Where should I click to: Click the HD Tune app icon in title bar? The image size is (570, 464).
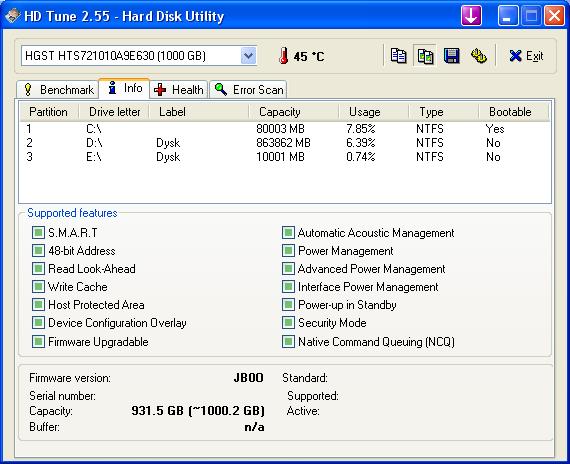12,16
